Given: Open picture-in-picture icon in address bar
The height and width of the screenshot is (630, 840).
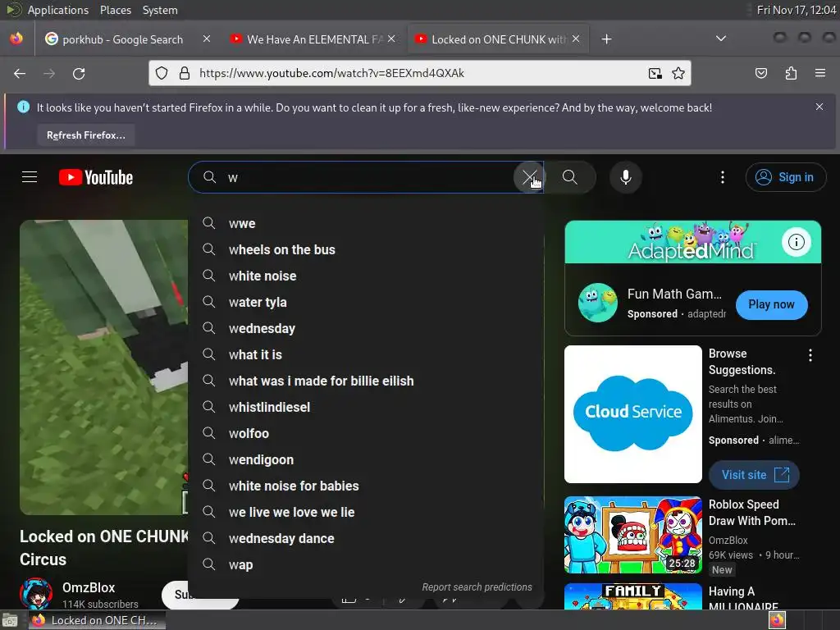Looking at the screenshot, I should click(655, 73).
